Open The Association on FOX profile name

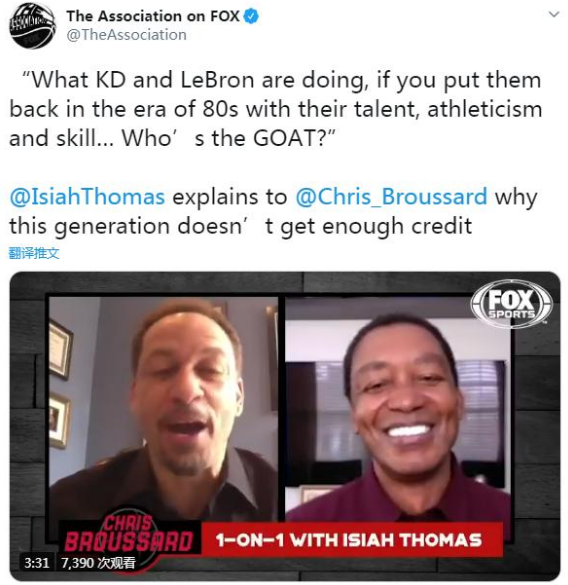(x=153, y=16)
